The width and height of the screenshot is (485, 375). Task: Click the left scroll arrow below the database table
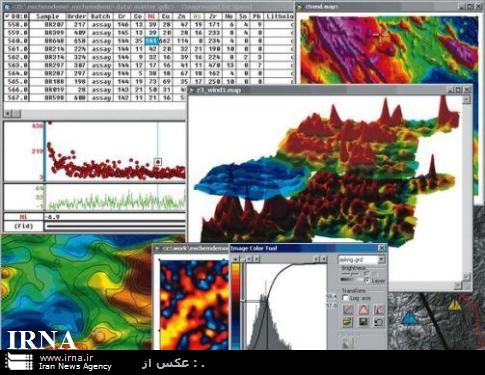(x=8, y=114)
